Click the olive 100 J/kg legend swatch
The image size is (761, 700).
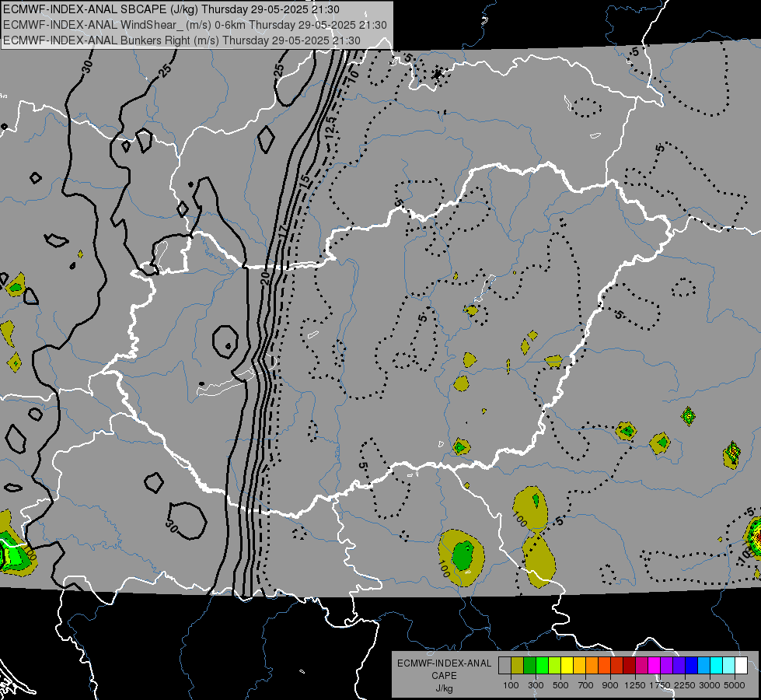(517, 665)
